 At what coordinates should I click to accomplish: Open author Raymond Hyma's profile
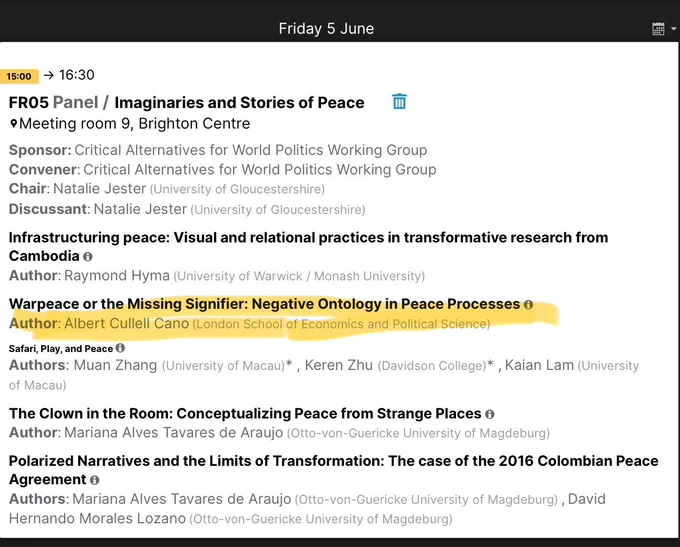click(117, 275)
